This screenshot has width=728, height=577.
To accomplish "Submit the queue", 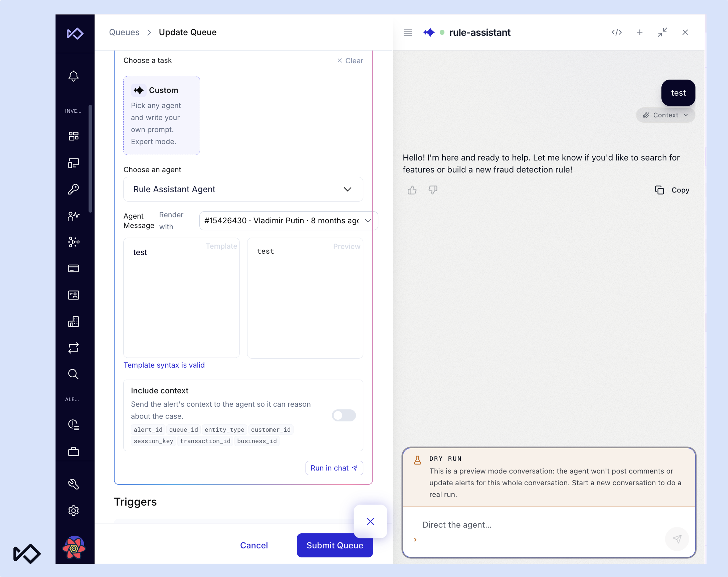I will point(334,545).
